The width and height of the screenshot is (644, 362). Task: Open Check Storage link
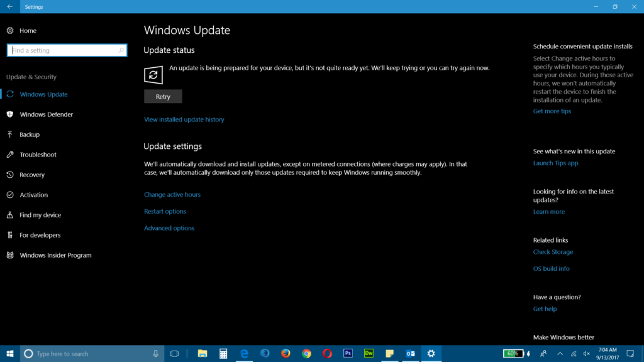[553, 252]
